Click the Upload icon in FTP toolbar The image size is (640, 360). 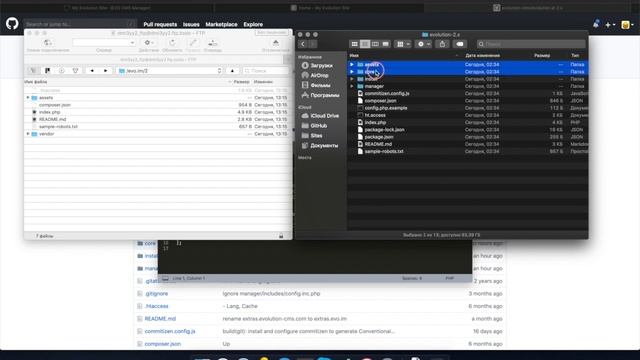point(213,42)
